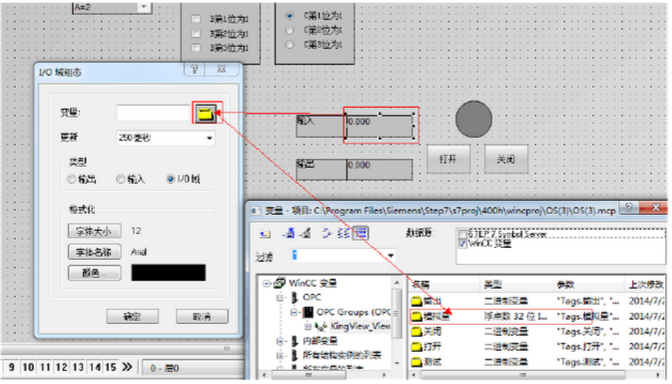Select the C第2位为1 radio button
This screenshot has width=672, height=384.
coord(290,30)
